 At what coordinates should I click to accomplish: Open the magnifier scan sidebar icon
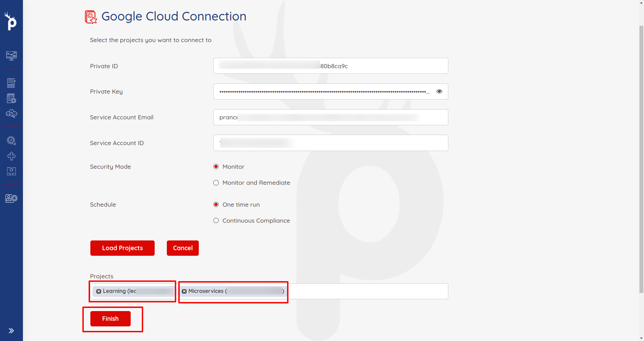11,141
